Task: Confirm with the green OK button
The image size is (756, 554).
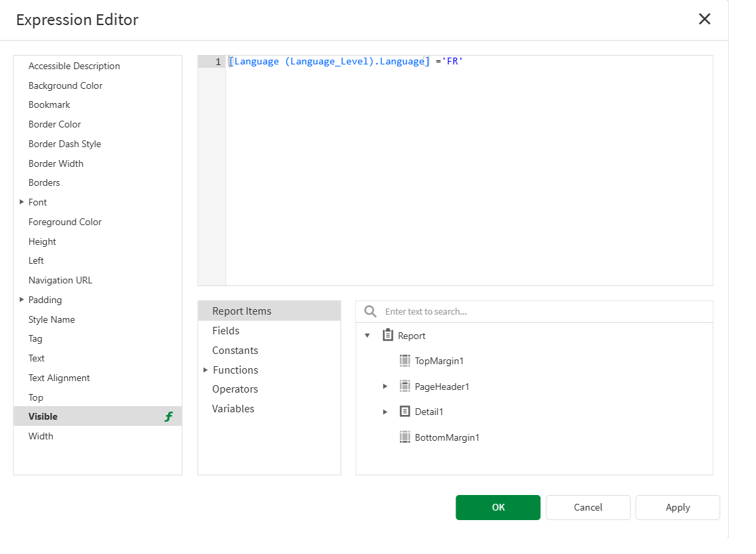Action: click(498, 507)
